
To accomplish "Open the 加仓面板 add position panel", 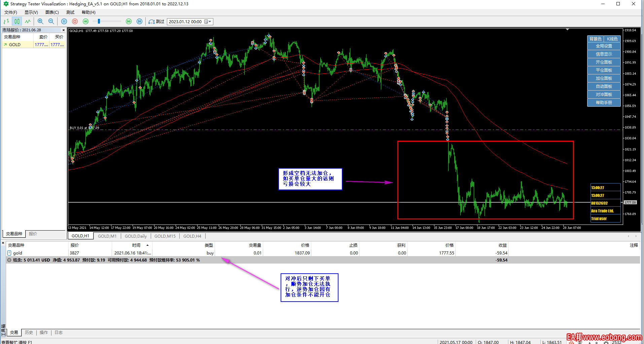I will click(x=604, y=78).
